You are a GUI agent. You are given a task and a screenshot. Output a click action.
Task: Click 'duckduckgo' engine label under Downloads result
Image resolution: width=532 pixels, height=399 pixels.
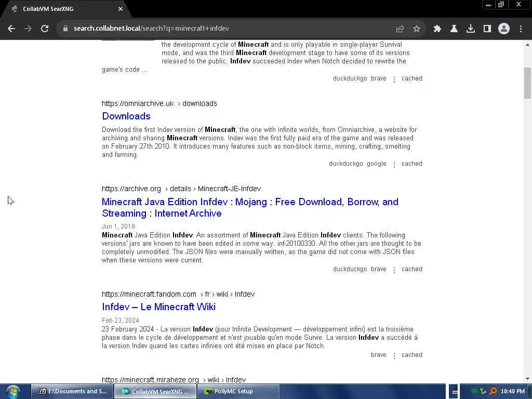tap(345, 164)
